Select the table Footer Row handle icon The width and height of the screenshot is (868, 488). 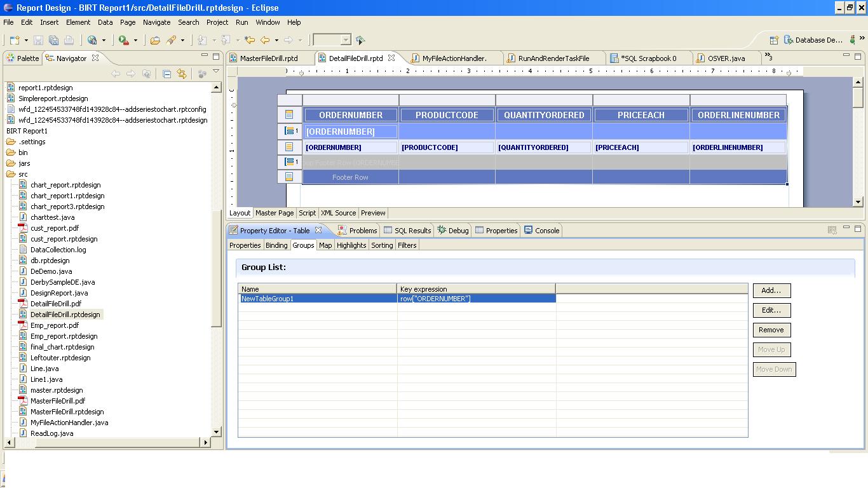click(289, 177)
